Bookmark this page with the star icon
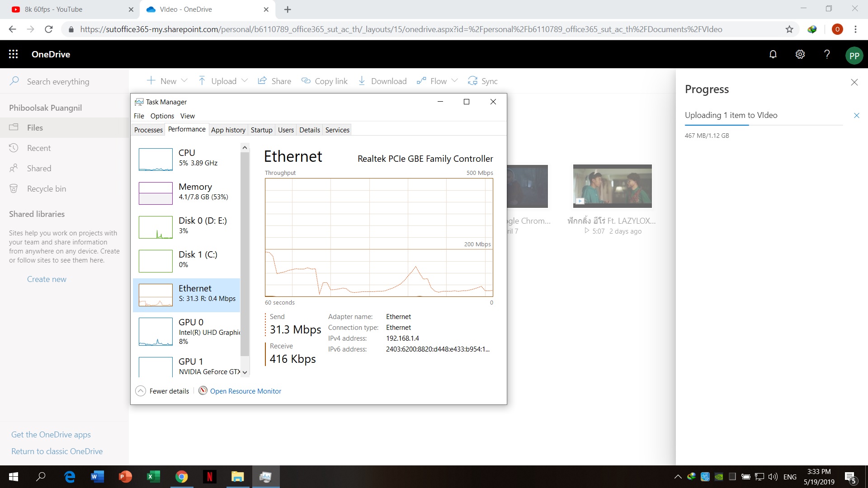The width and height of the screenshot is (868, 488). click(789, 29)
